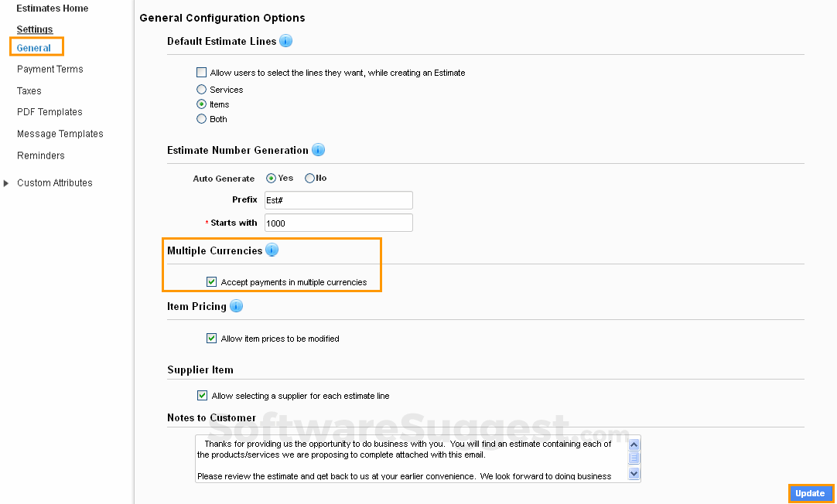Select the Services radio option
This screenshot has height=504, width=837.
[x=201, y=89]
